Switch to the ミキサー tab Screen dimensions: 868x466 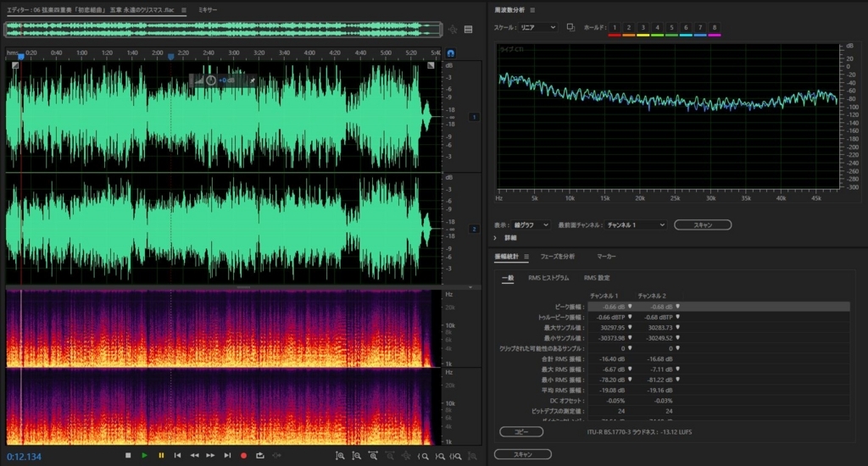(x=208, y=10)
